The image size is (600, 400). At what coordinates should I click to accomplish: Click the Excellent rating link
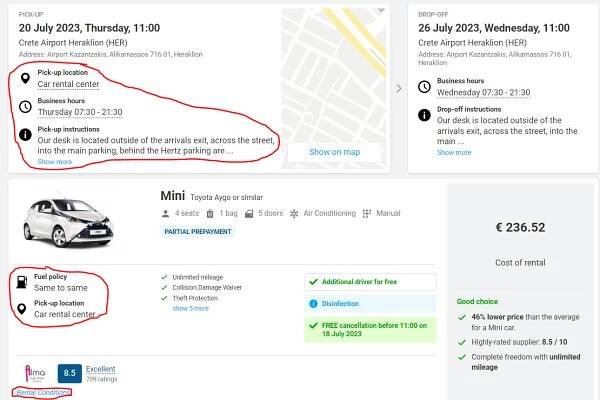point(101,369)
